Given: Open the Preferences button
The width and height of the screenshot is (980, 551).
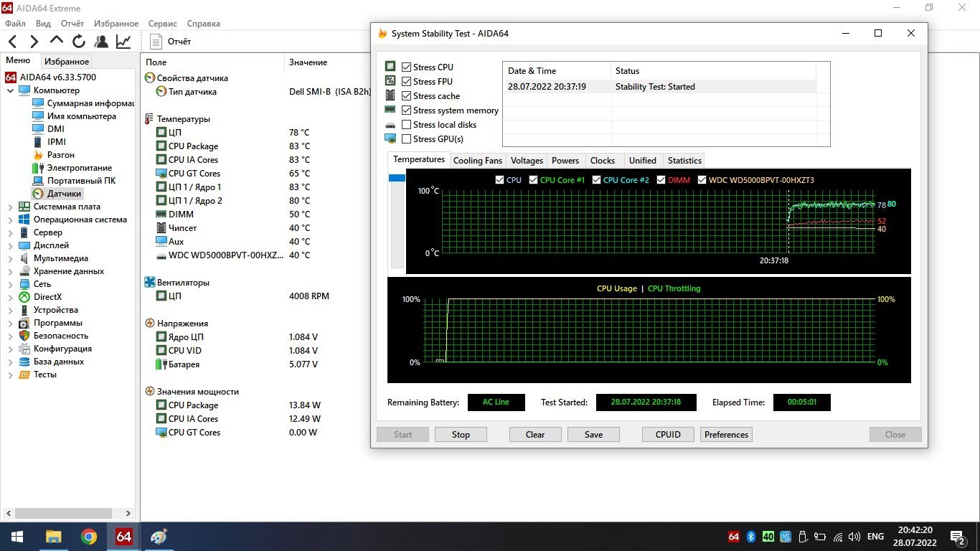Looking at the screenshot, I should [x=726, y=434].
